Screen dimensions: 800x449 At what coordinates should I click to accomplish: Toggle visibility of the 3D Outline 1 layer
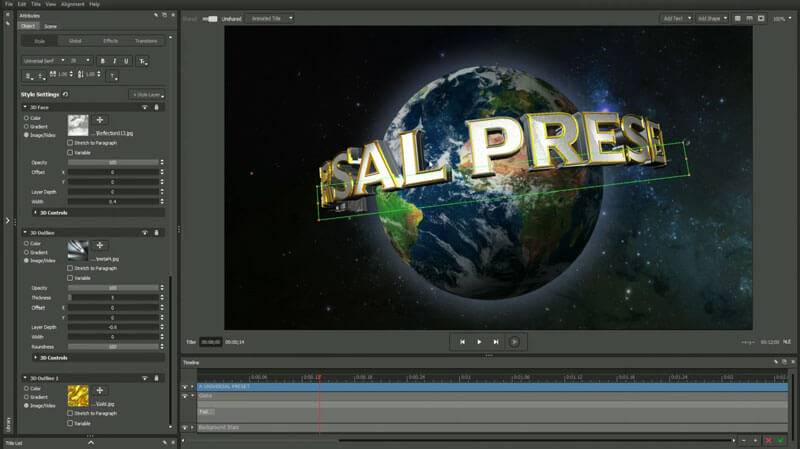pyautogui.click(x=145, y=378)
